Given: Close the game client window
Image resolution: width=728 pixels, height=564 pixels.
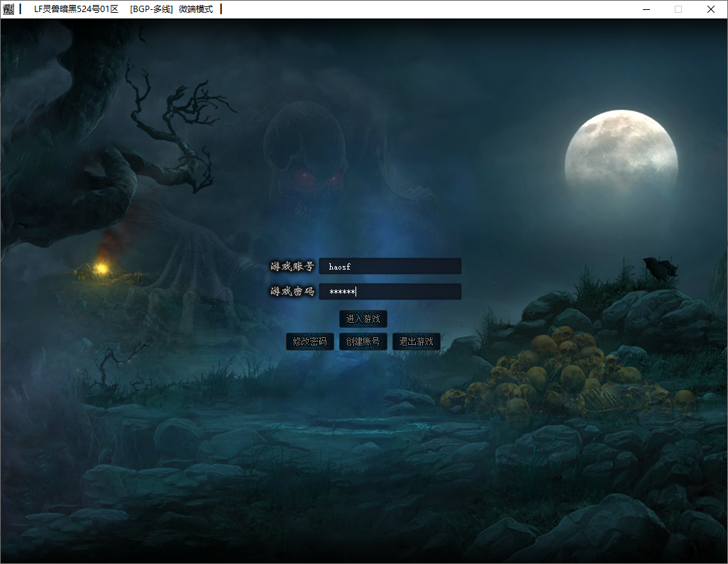Looking at the screenshot, I should coord(711,9).
